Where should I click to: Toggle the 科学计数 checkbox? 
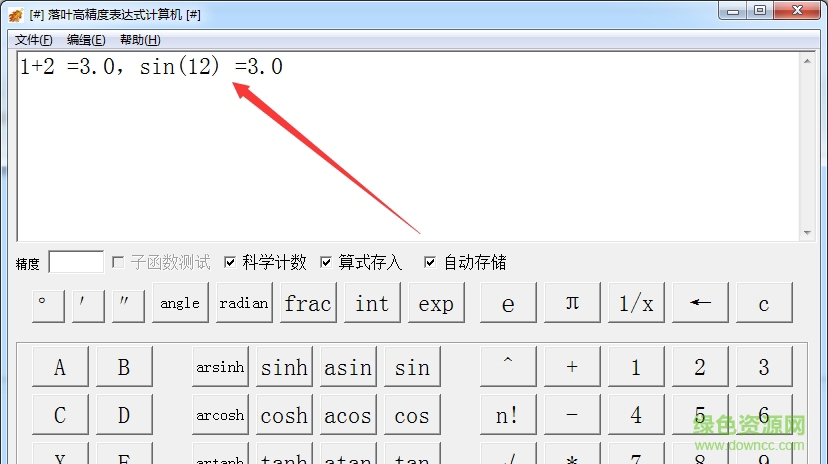pos(230,262)
